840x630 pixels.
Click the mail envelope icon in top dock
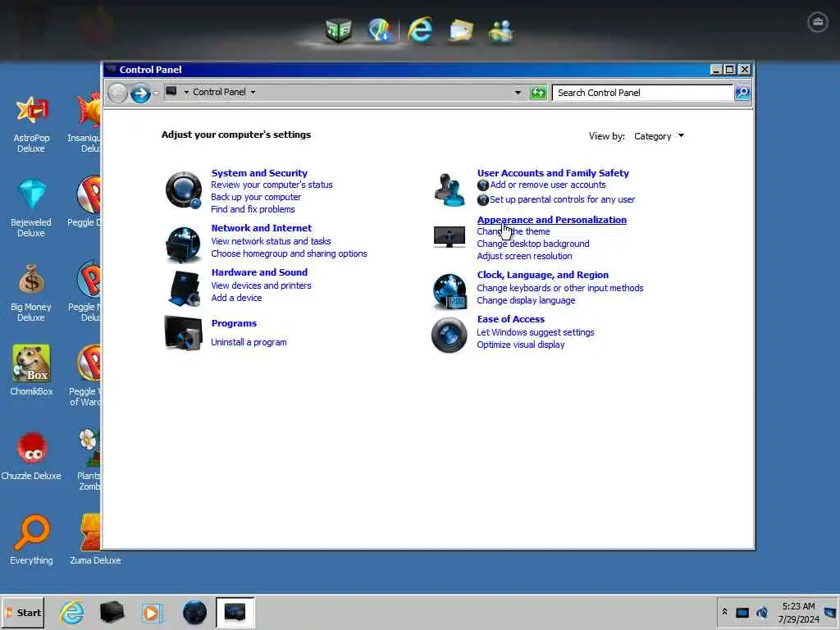tap(461, 30)
